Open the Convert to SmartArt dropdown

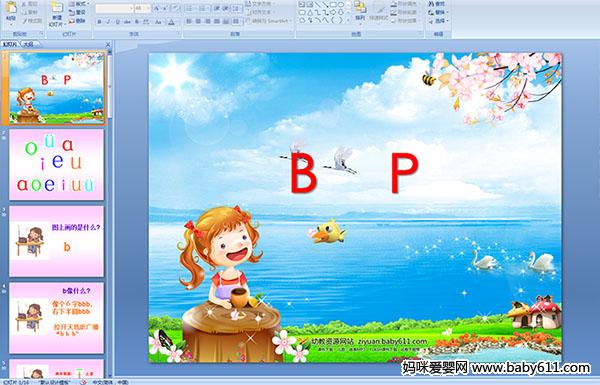(269, 21)
